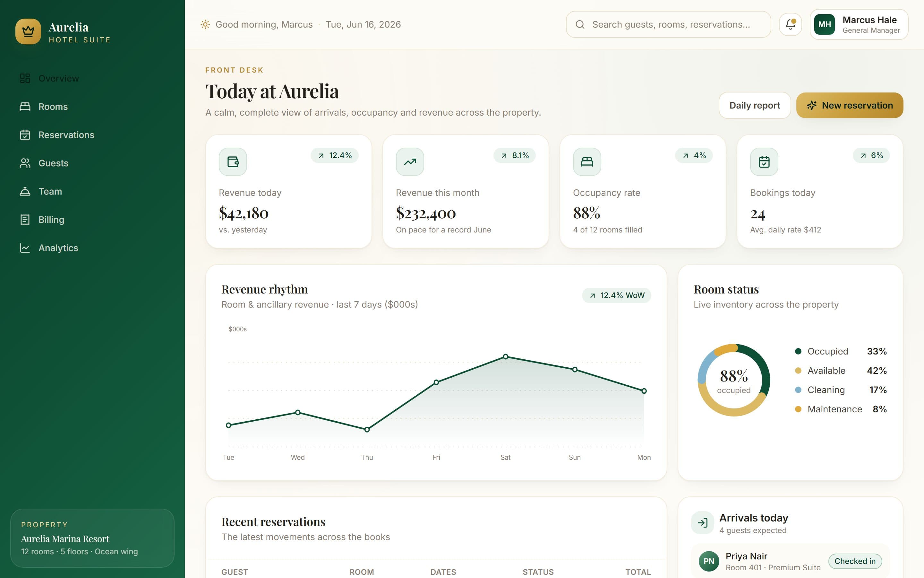924x578 pixels.
Task: Open the Overview menu item
Action: pyautogui.click(x=92, y=78)
